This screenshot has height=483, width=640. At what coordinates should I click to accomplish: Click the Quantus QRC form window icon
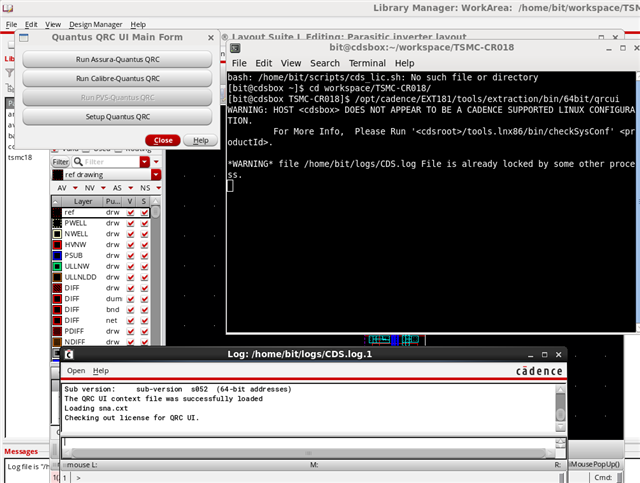[x=24, y=38]
